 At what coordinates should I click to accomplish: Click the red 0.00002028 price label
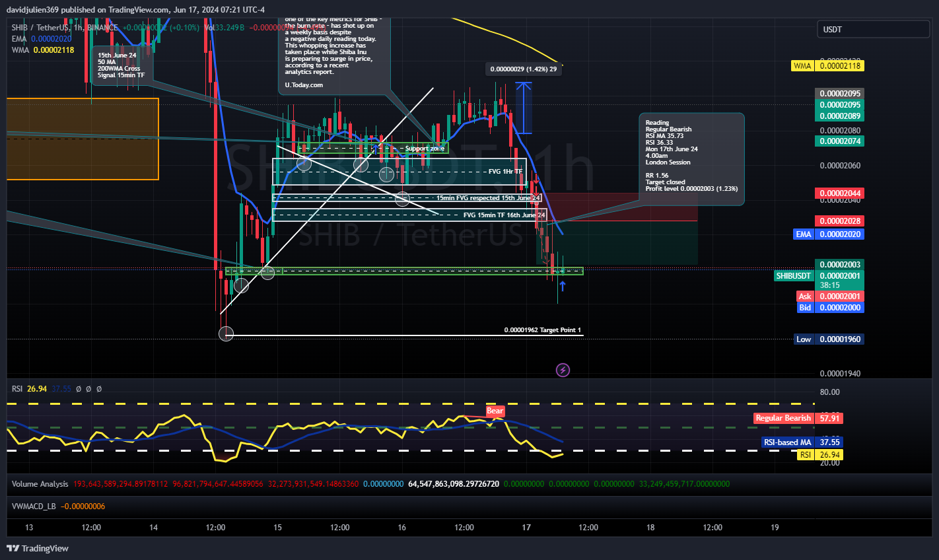click(x=840, y=221)
